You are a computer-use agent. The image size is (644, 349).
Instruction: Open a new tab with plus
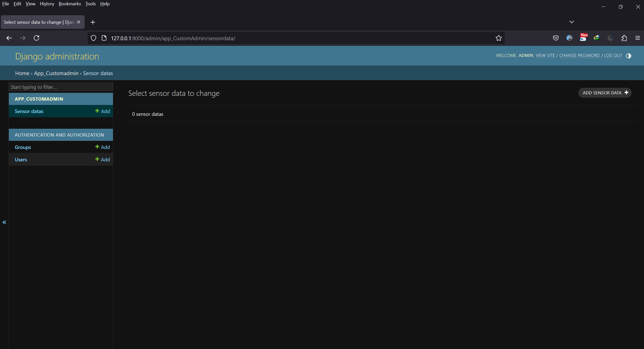click(x=93, y=22)
